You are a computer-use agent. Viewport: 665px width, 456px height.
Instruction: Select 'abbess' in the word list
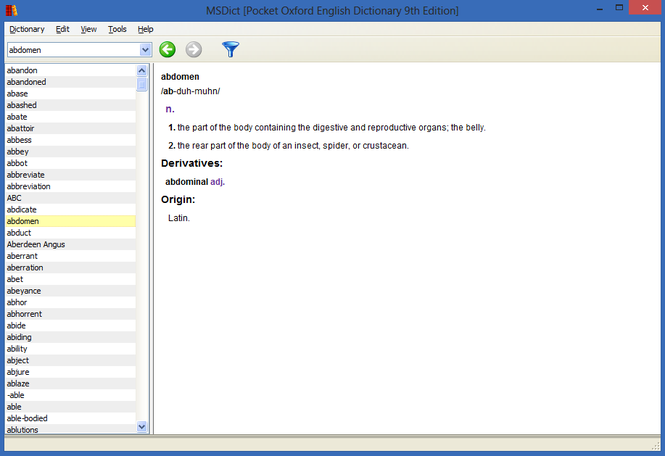tap(70, 140)
